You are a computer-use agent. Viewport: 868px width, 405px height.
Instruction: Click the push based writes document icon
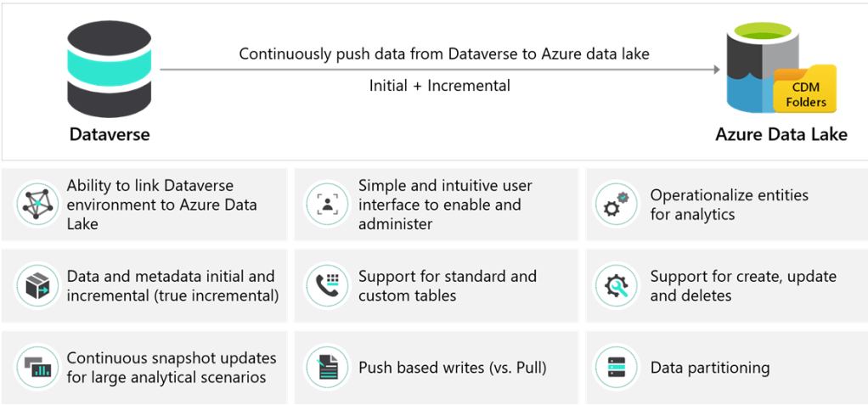tap(326, 368)
